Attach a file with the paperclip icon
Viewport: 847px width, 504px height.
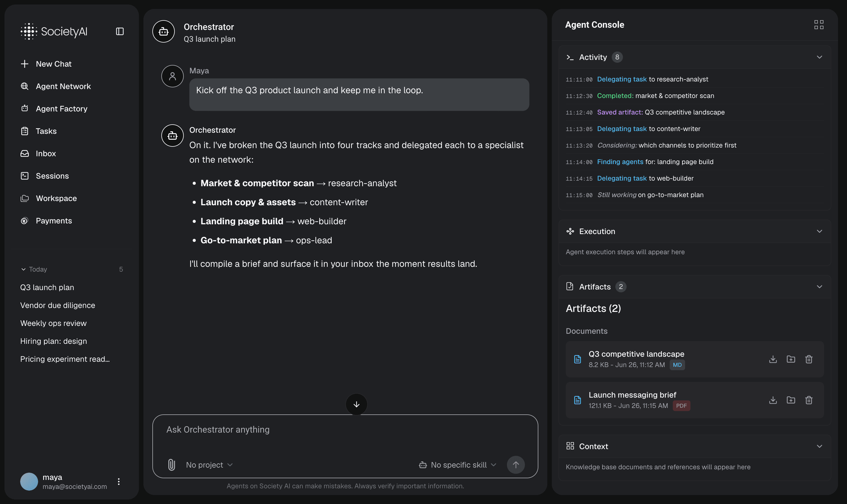(x=172, y=465)
